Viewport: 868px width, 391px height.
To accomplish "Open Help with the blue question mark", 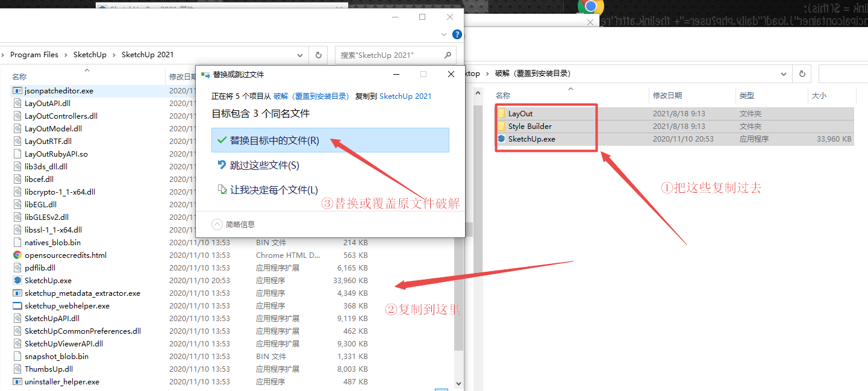I will click(x=457, y=34).
